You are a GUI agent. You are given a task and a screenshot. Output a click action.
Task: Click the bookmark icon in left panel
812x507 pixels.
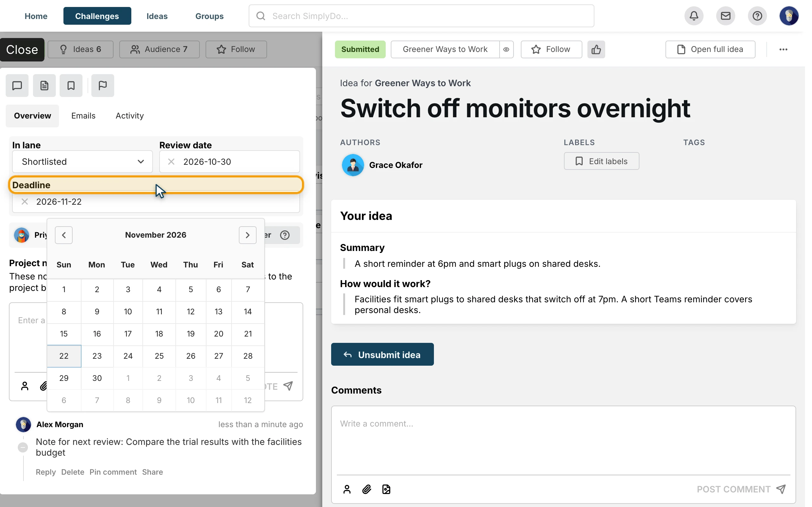(71, 86)
